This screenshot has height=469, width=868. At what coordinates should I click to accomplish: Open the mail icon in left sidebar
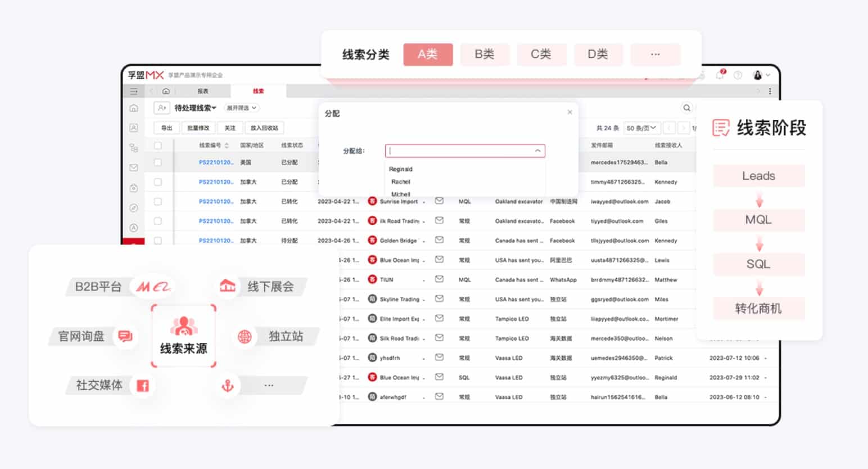(134, 168)
